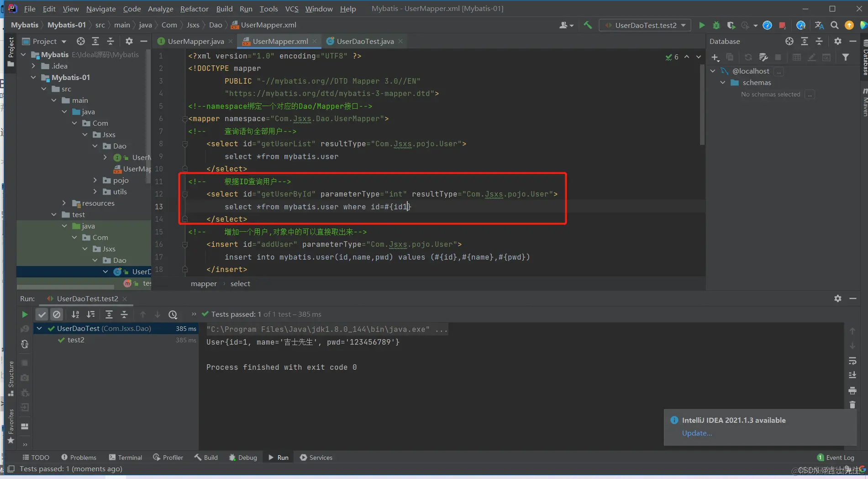The height and width of the screenshot is (479, 868).
Task: Click the orange update arrow icon
Action: point(849,25)
